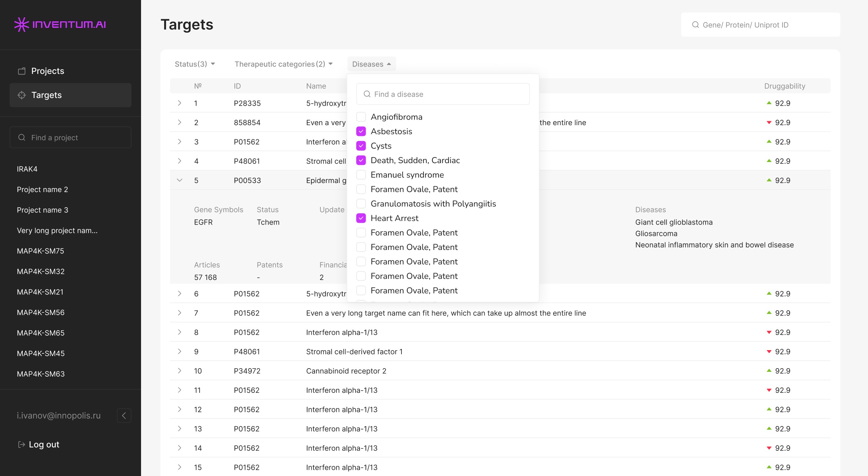Check Granulomatosis with Polyangiitis checkbox

pyautogui.click(x=361, y=204)
